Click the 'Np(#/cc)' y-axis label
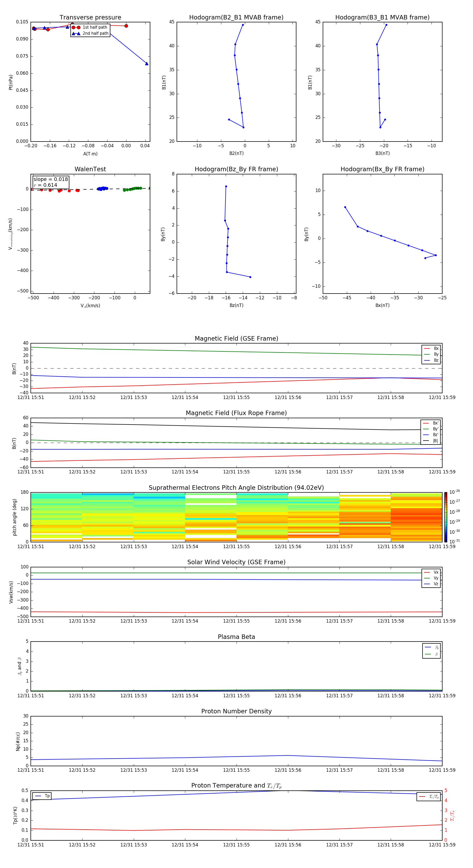 [18, 741]
